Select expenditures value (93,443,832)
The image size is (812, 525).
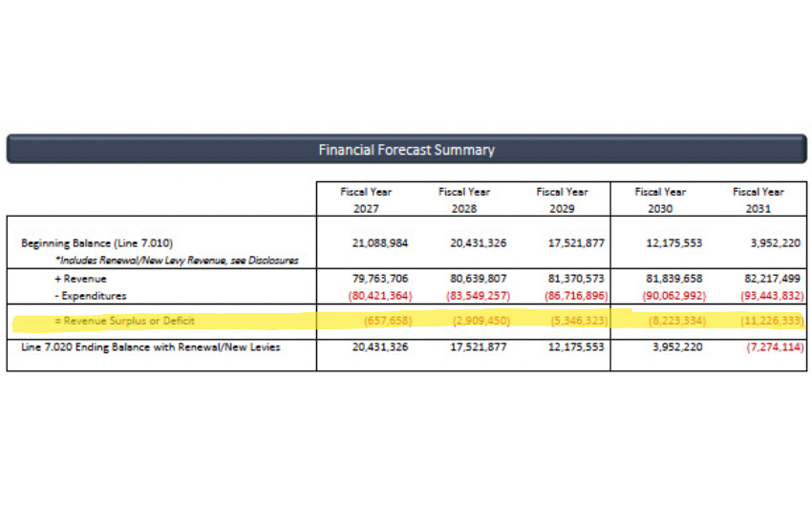(773, 296)
